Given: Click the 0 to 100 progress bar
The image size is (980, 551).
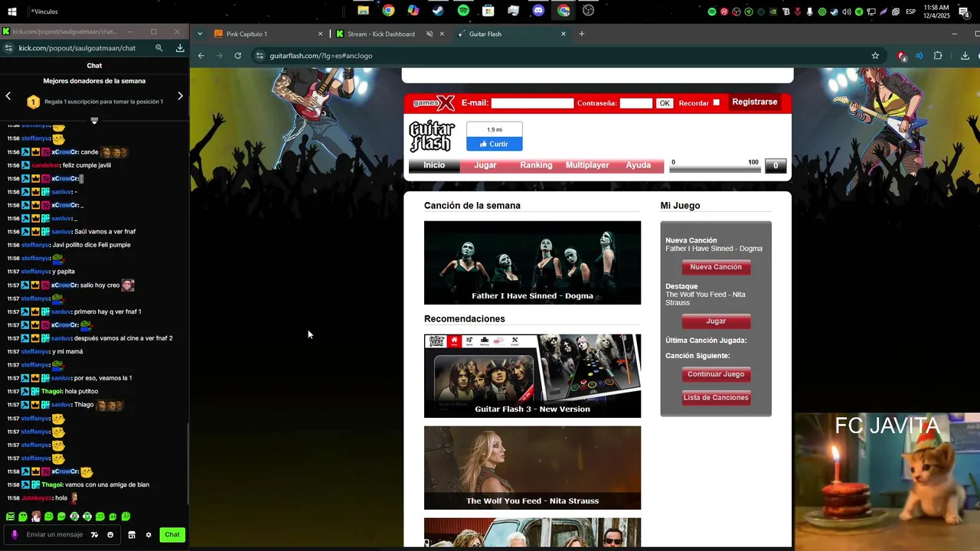Looking at the screenshot, I should click(715, 169).
